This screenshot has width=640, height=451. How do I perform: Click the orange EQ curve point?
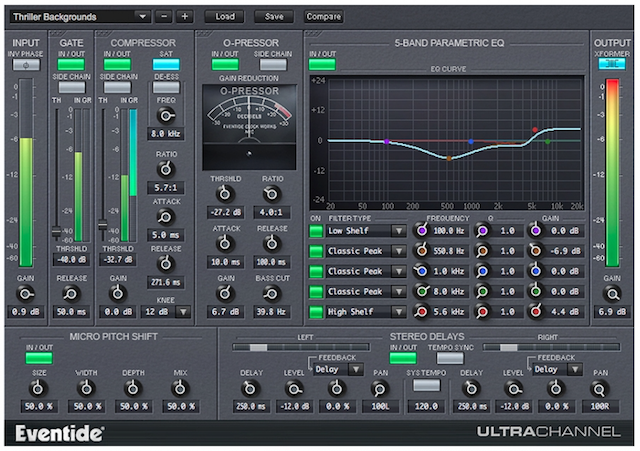(449, 158)
